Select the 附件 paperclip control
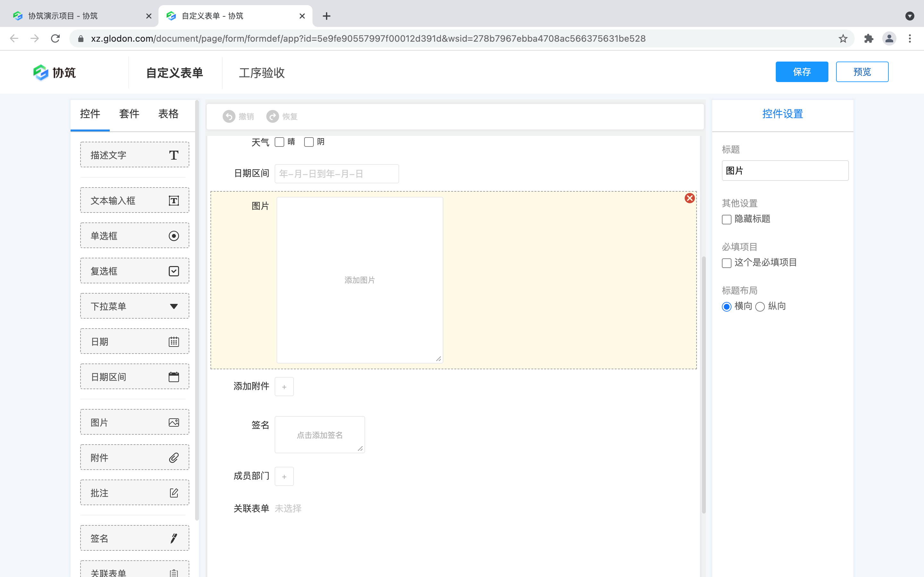This screenshot has height=577, width=924. pos(134,457)
